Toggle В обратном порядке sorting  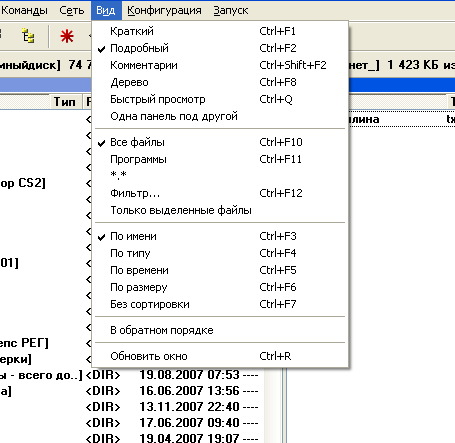tap(220, 330)
